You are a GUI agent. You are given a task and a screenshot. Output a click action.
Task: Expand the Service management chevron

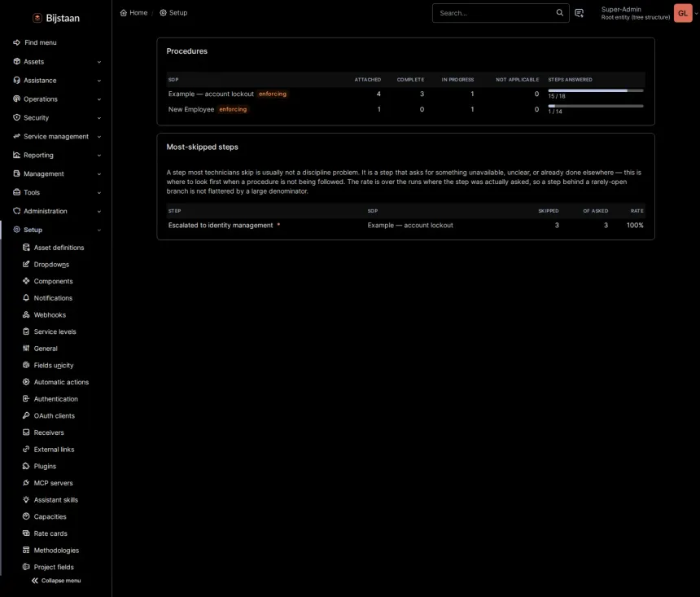pos(99,136)
